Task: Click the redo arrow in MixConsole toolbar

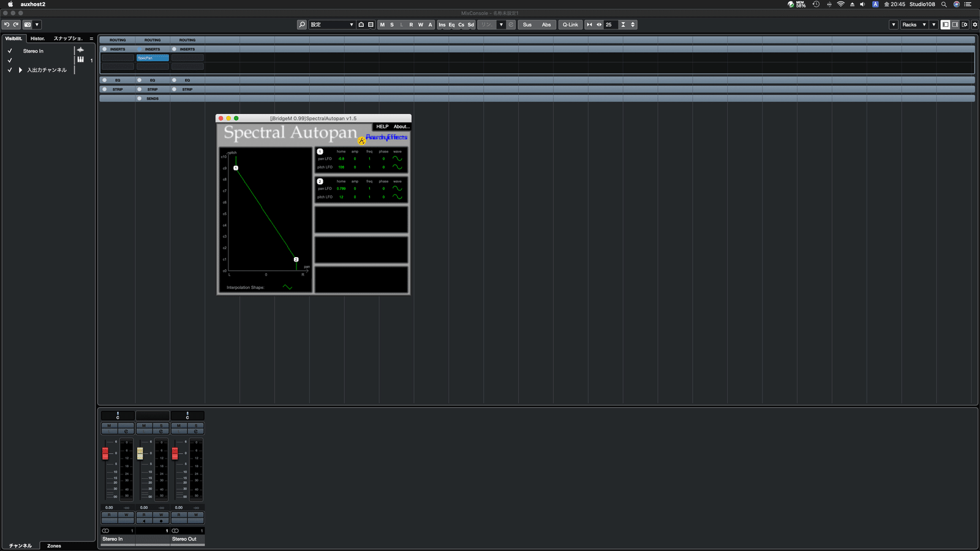Action: pos(16,24)
